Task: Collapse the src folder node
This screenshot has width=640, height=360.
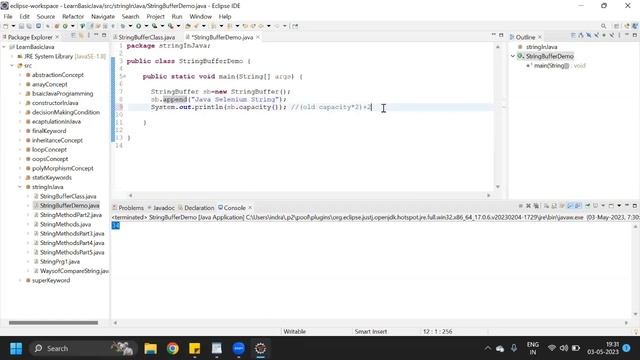Action: point(12,65)
